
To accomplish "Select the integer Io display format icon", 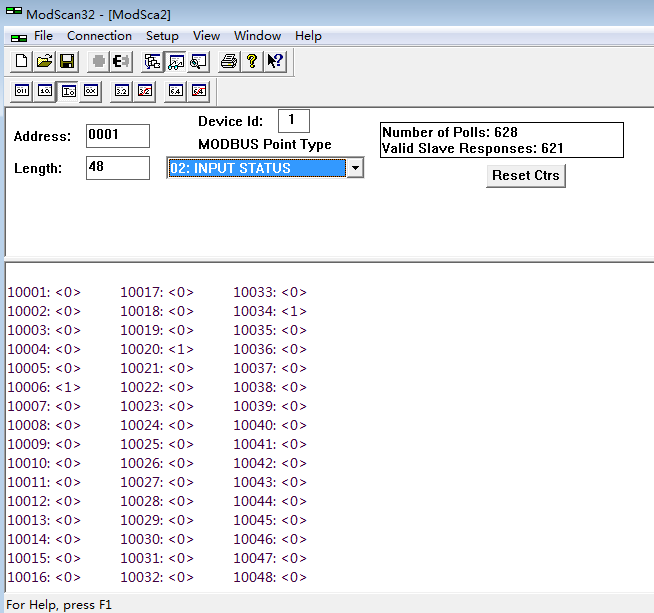I will (68, 90).
